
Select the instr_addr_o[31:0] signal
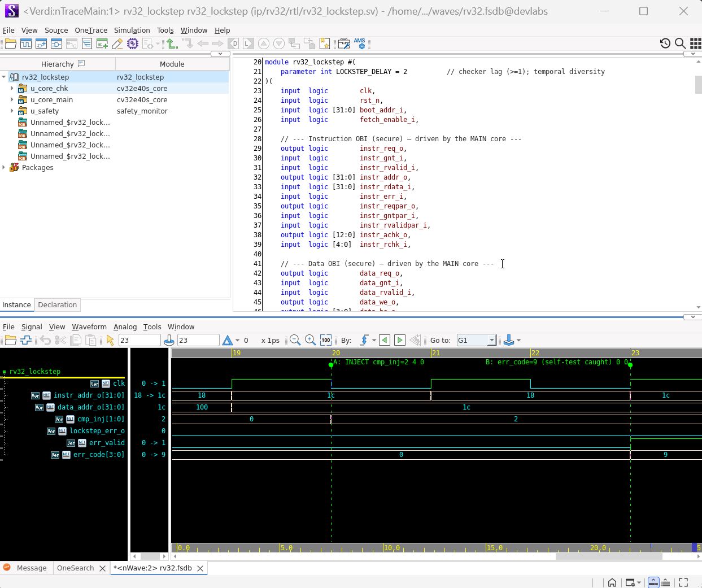(x=89, y=395)
